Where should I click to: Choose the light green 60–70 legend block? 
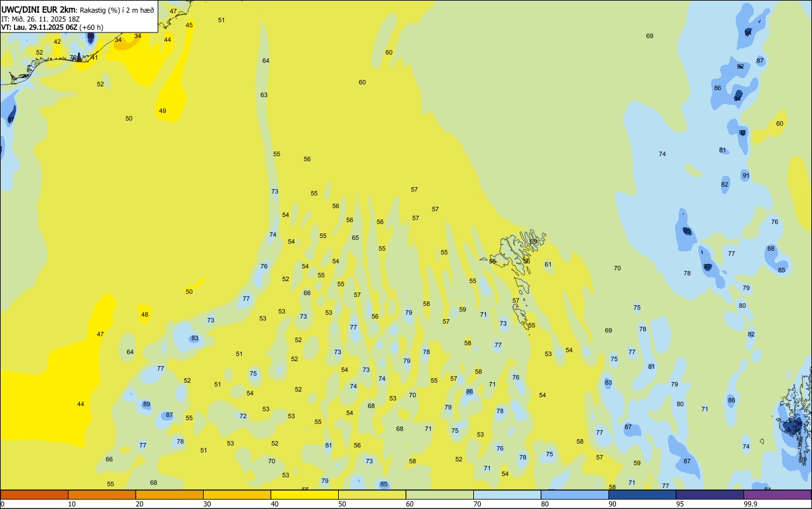click(440, 494)
